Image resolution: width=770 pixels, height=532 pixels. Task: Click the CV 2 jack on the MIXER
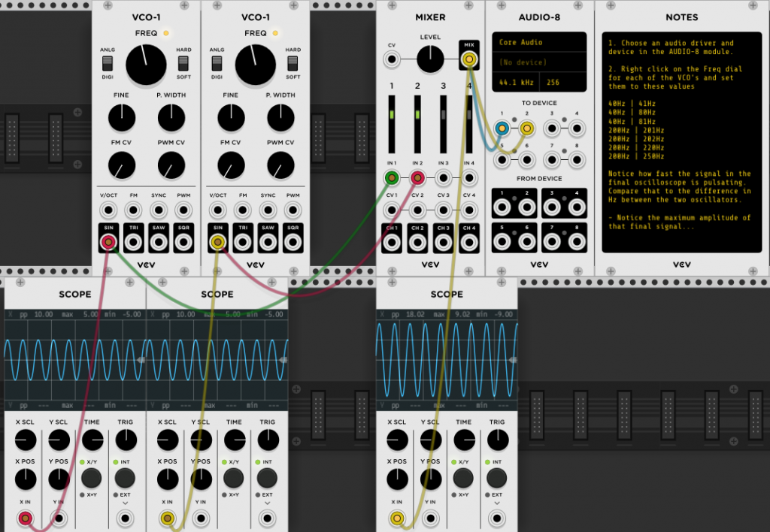(417, 210)
